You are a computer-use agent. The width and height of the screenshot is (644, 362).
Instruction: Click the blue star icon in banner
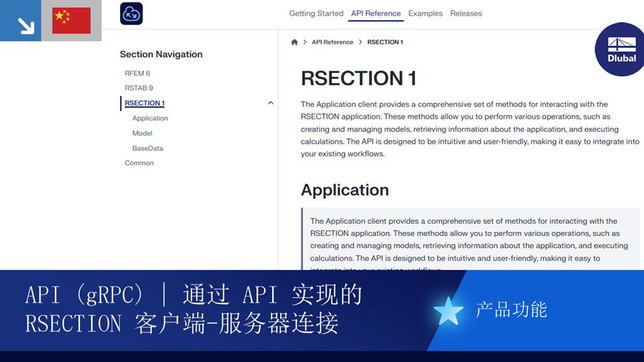click(x=448, y=311)
